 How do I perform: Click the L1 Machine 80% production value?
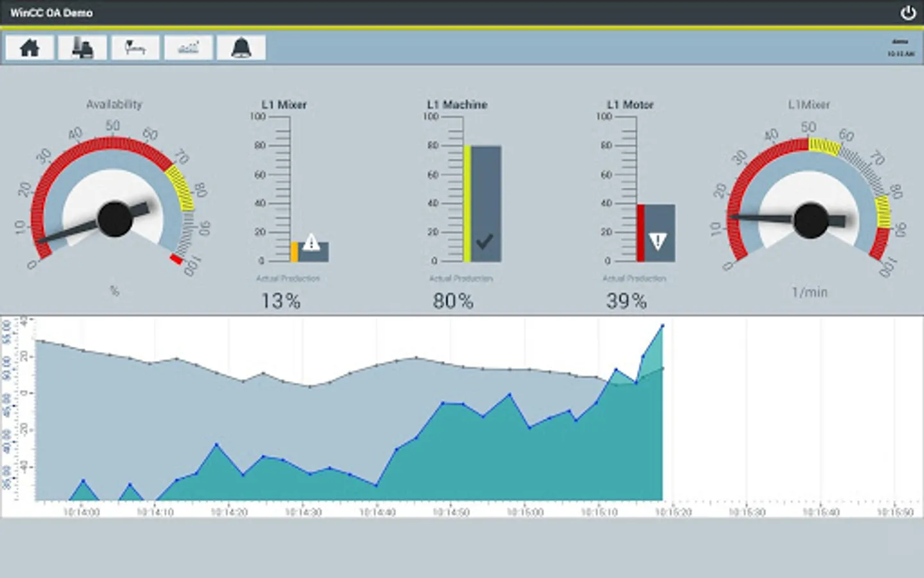click(x=453, y=301)
